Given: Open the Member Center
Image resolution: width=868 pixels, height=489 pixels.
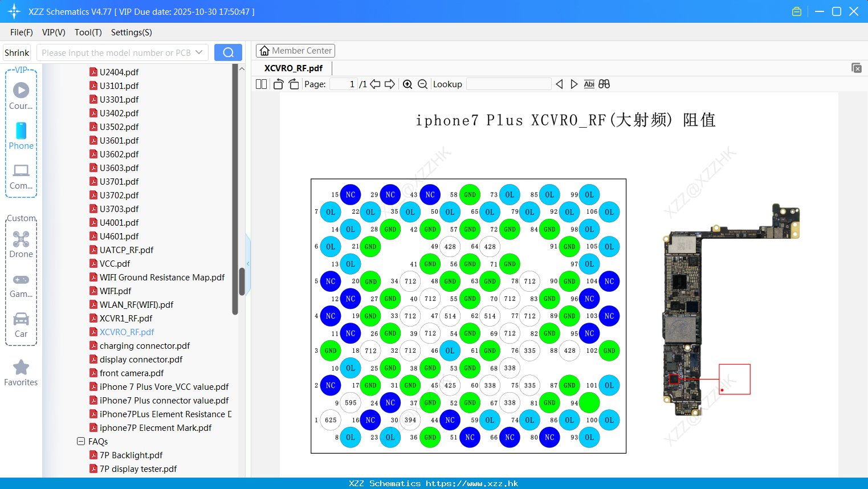Looking at the screenshot, I should 295,51.
